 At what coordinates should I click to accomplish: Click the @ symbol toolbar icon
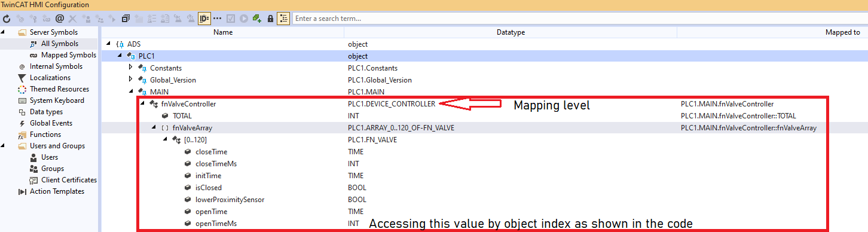[x=59, y=19]
